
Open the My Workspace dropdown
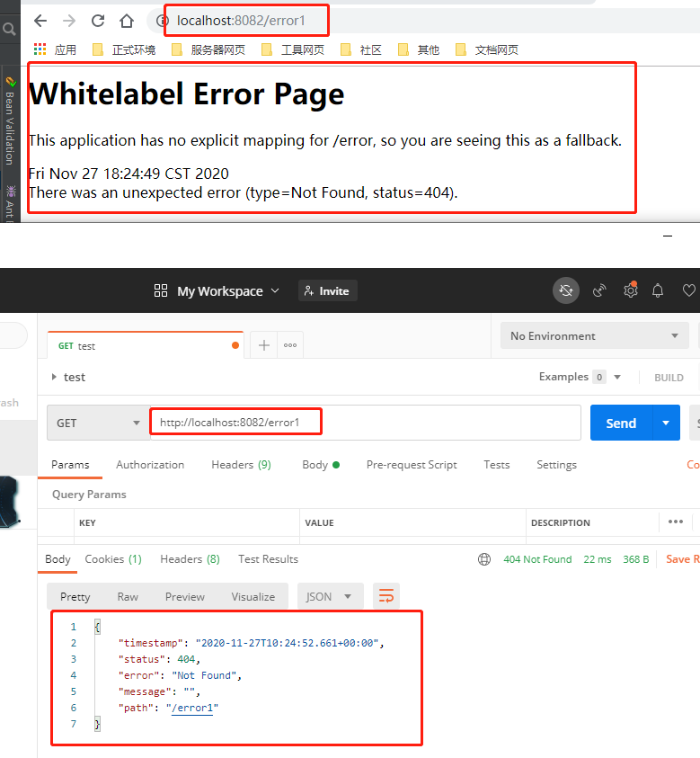coord(216,291)
